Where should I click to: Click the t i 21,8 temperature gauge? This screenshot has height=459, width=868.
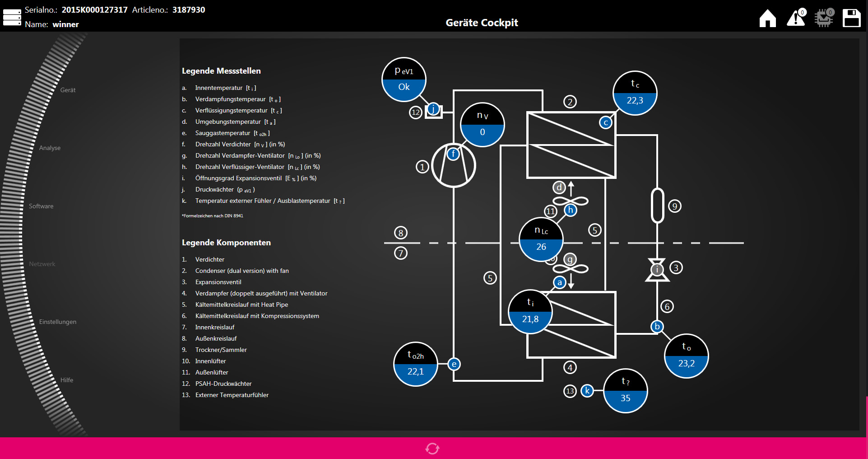530,312
